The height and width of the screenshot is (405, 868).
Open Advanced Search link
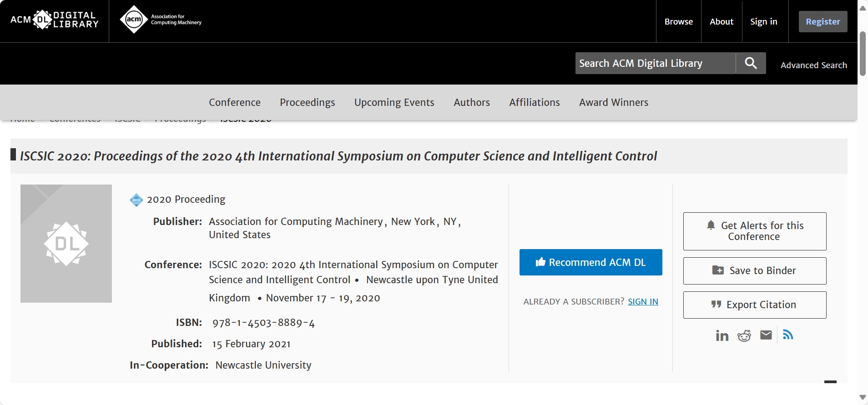(813, 65)
